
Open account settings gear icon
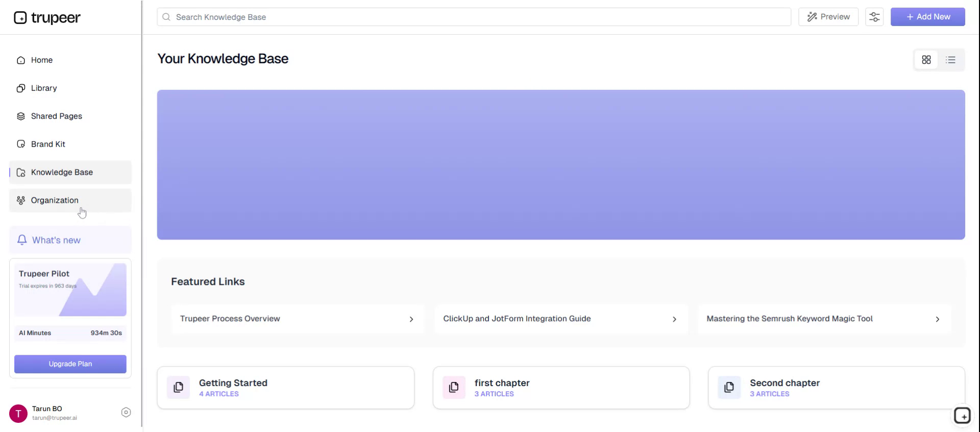(x=126, y=413)
